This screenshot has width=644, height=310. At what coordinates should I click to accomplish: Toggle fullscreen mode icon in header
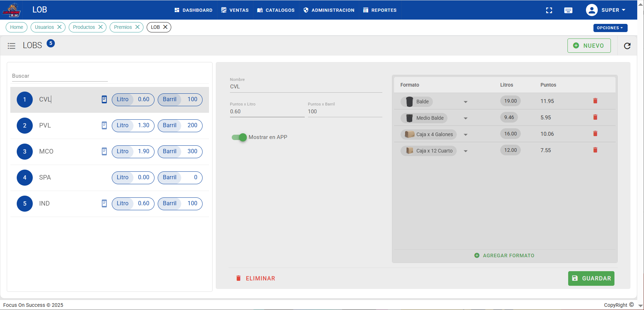point(549,10)
